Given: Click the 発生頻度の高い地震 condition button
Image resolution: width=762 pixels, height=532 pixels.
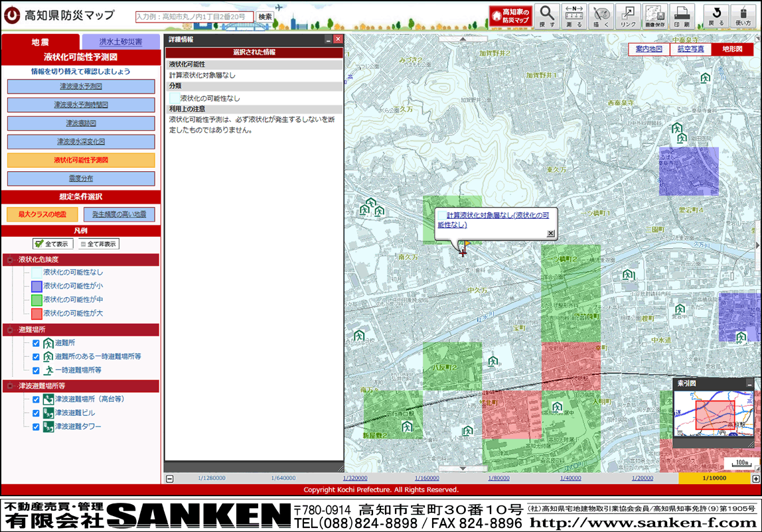Looking at the screenshot, I should (119, 214).
